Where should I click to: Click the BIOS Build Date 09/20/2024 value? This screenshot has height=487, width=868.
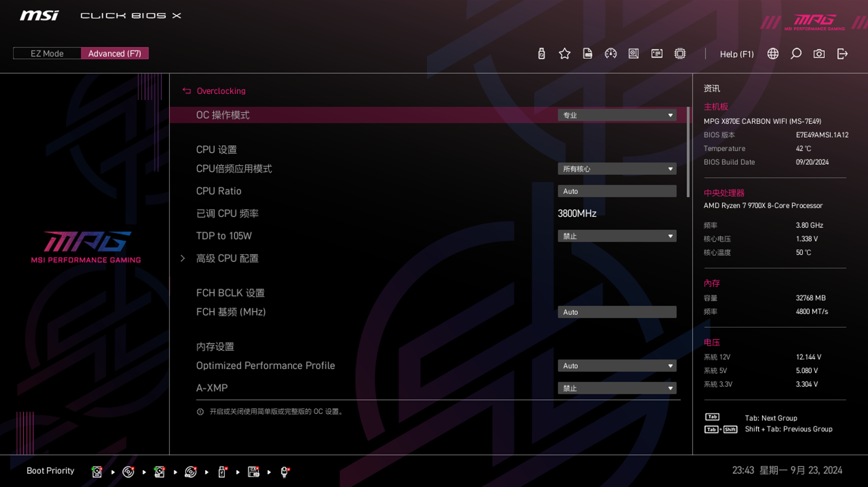coord(812,162)
